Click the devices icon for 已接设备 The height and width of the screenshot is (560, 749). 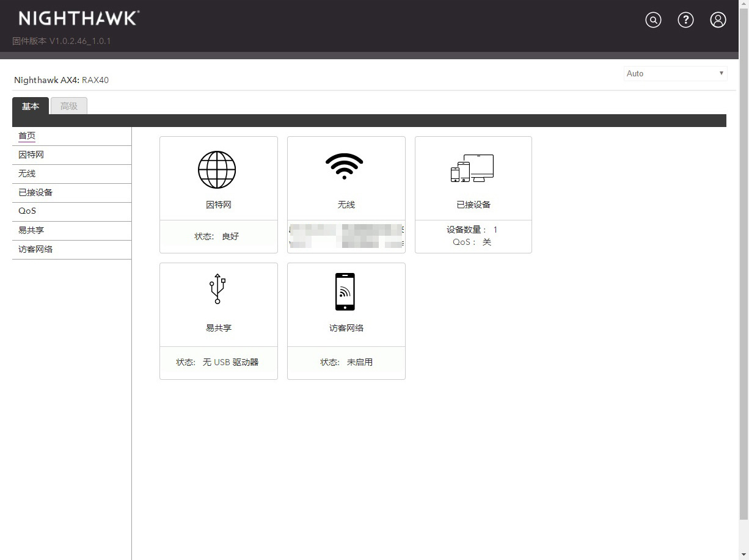coord(472,168)
